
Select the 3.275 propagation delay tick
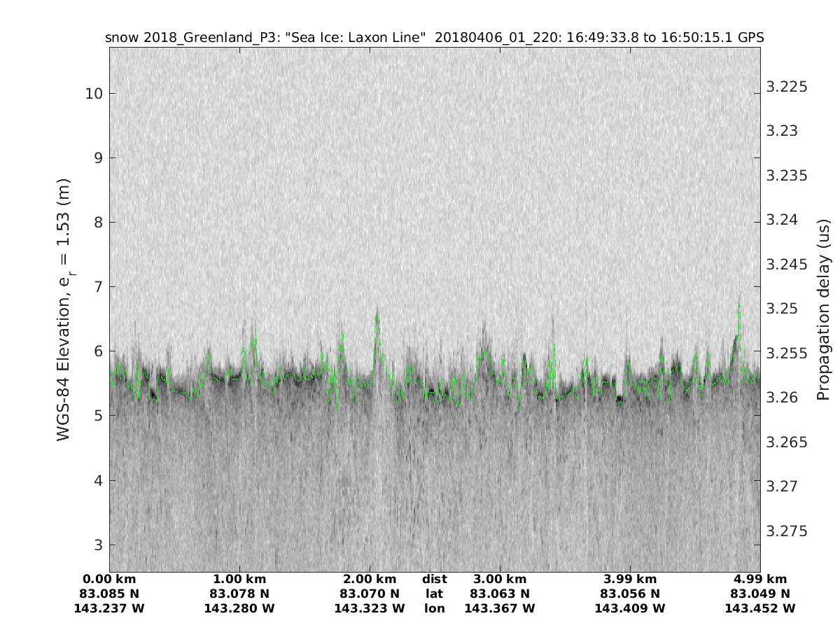click(x=787, y=531)
